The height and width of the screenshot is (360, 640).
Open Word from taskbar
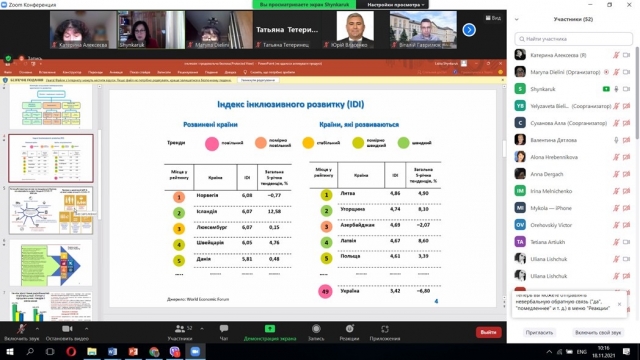point(113,351)
